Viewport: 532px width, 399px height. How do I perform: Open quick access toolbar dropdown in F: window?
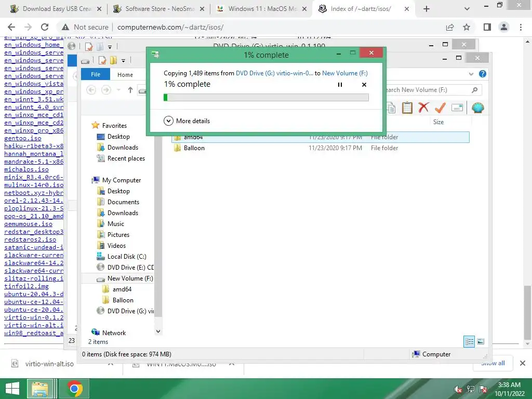(124, 61)
